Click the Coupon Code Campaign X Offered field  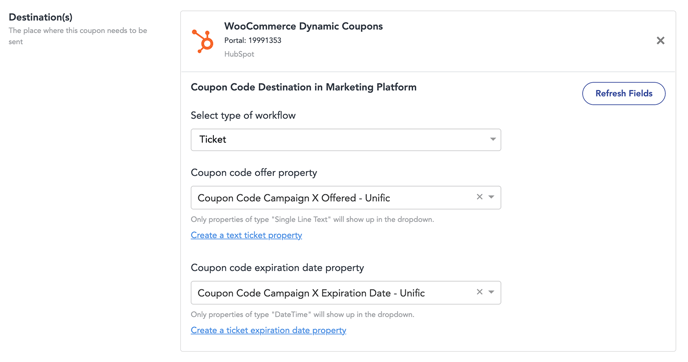346,197
